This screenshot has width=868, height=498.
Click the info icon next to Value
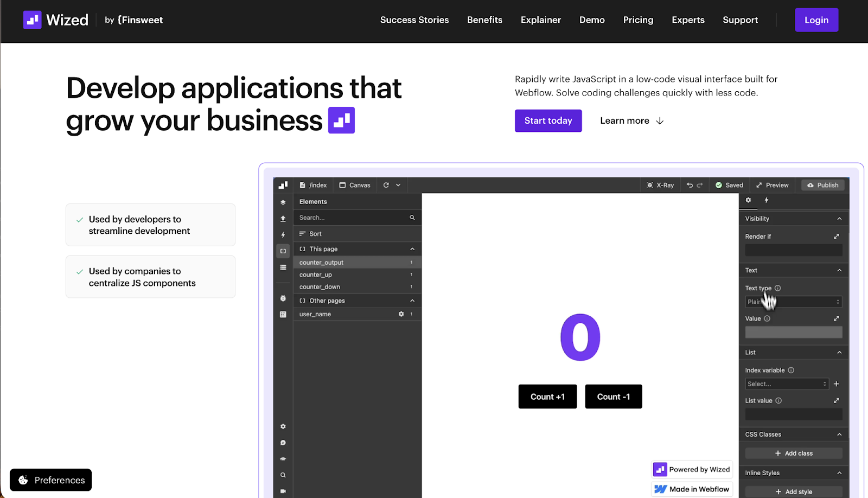click(x=767, y=318)
